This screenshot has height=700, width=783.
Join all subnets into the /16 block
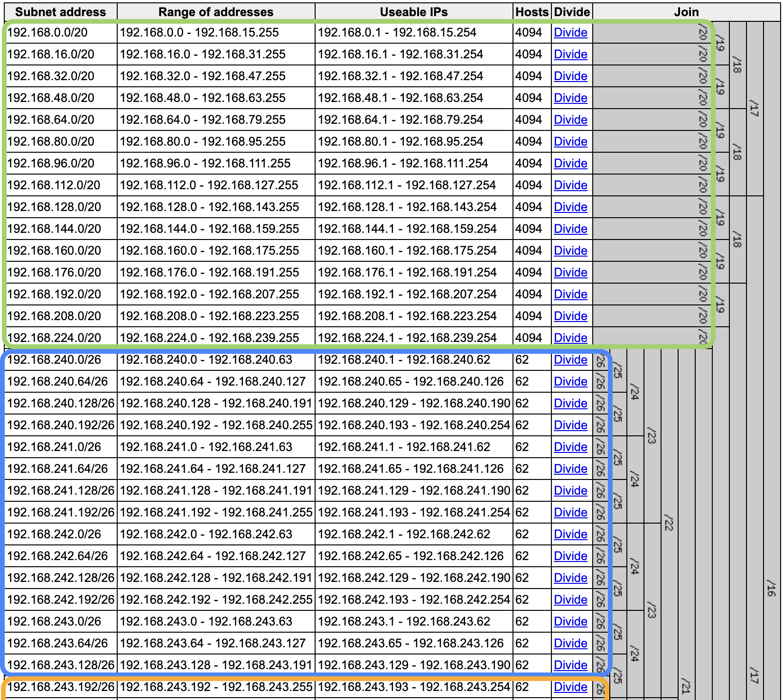point(772,360)
